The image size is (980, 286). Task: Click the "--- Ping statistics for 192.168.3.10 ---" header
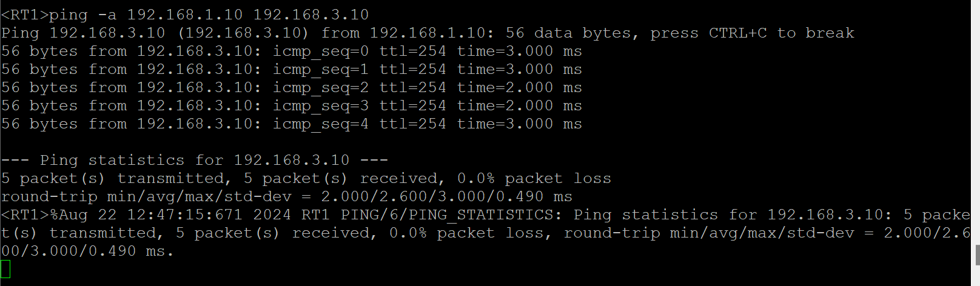(x=194, y=160)
